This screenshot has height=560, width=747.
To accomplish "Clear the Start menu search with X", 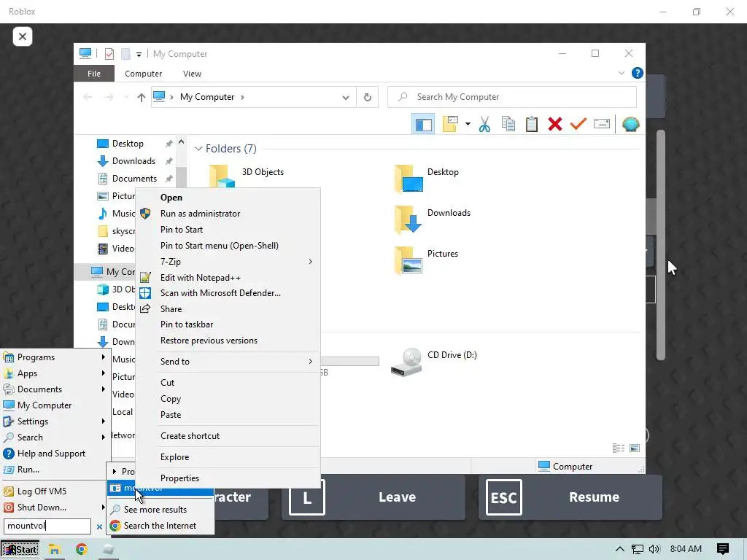I will tap(99, 526).
